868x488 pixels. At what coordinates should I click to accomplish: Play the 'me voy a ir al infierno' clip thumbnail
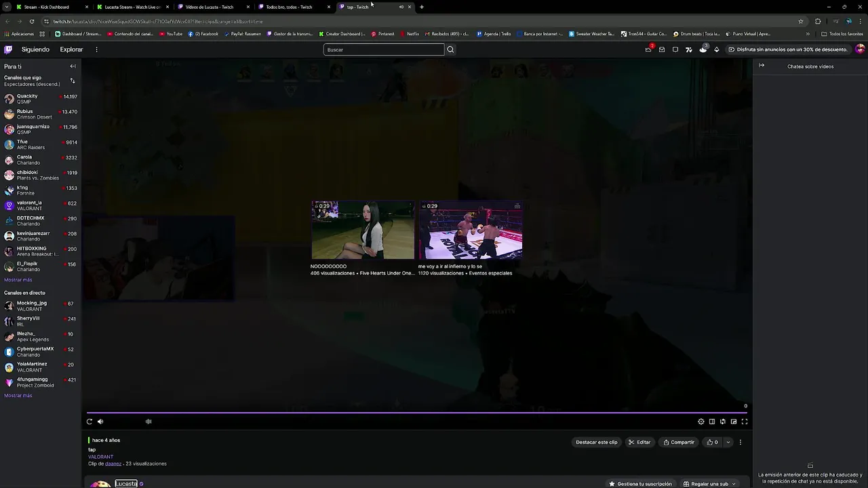(470, 230)
